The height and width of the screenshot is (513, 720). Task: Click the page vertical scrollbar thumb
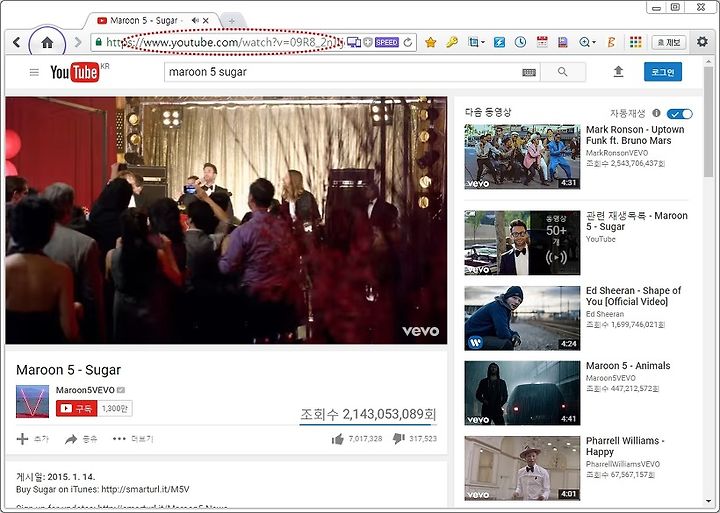click(x=709, y=121)
